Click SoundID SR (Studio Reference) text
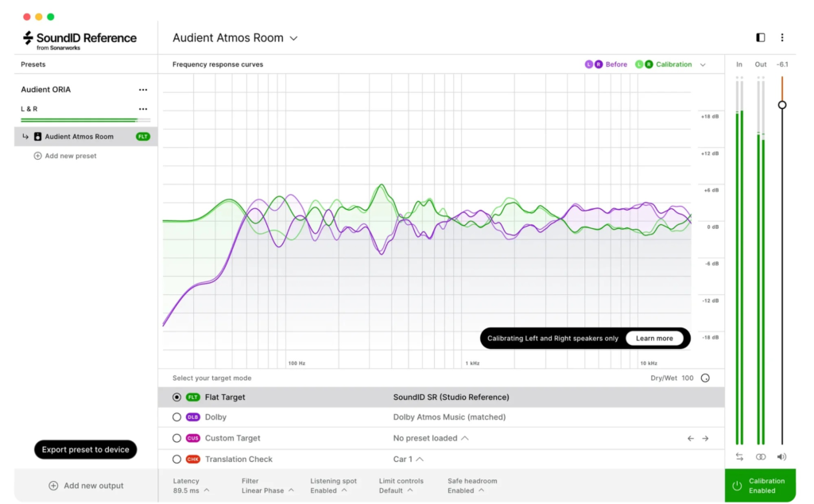The width and height of the screenshot is (814, 504). point(451,397)
